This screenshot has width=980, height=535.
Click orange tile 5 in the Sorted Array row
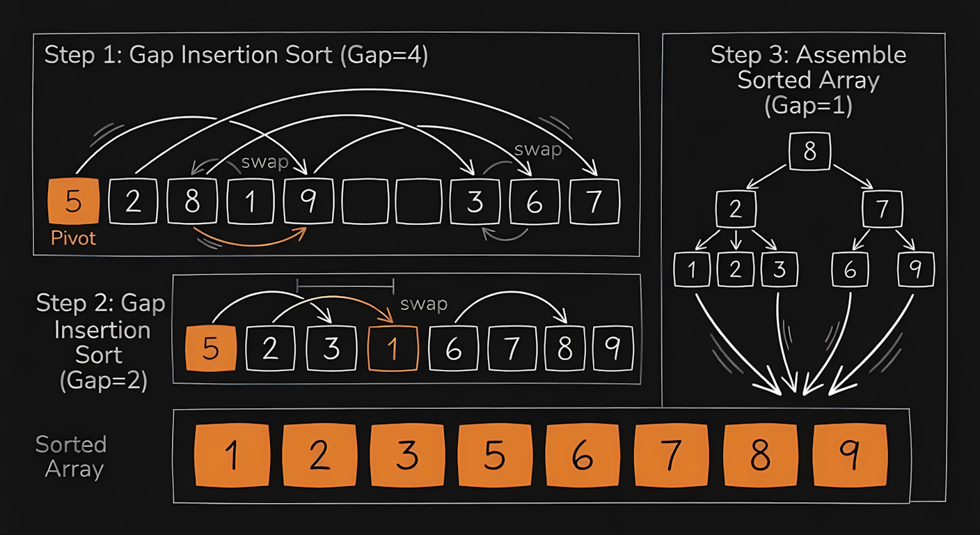[x=494, y=456]
